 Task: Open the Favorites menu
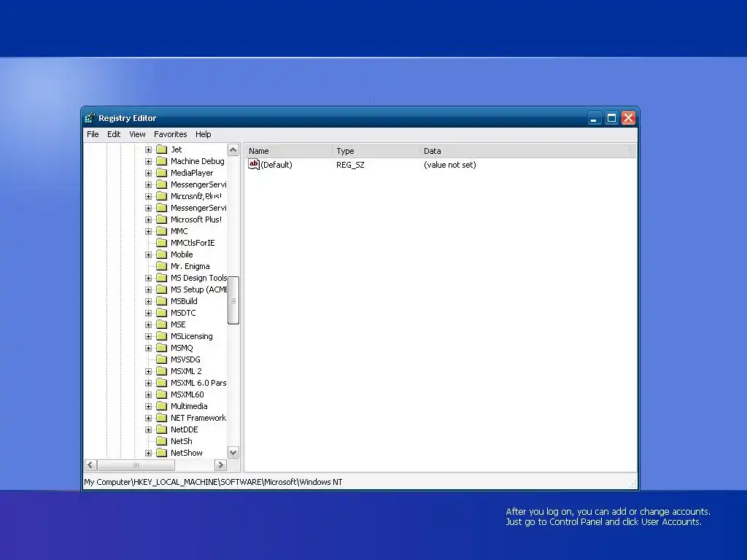(x=170, y=134)
